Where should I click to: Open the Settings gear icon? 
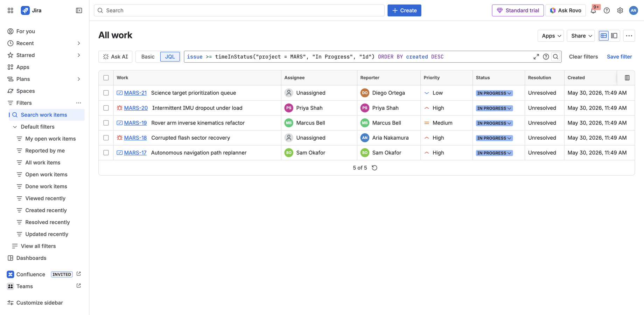[620, 10]
